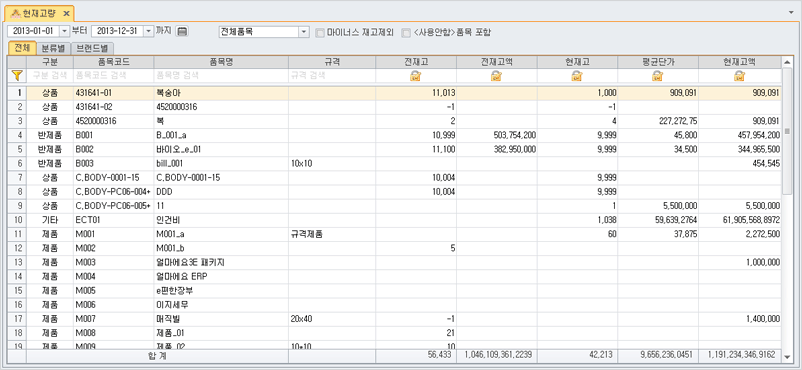This screenshot has height=370, width=802.
Task: Click the 품목코드 검색 filter field
Action: click(114, 76)
